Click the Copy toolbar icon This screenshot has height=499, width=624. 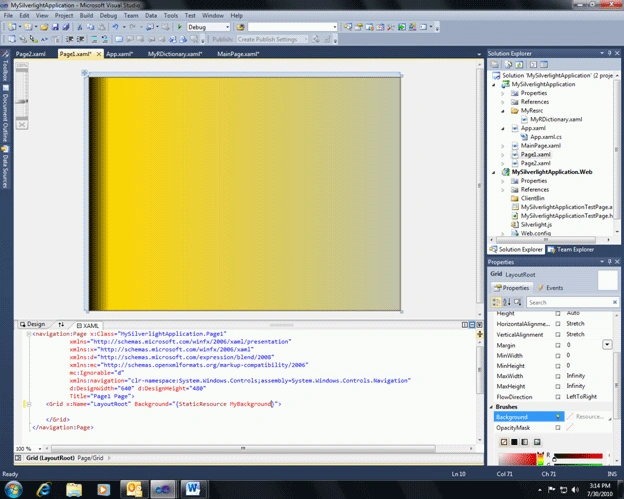[x=91, y=27]
